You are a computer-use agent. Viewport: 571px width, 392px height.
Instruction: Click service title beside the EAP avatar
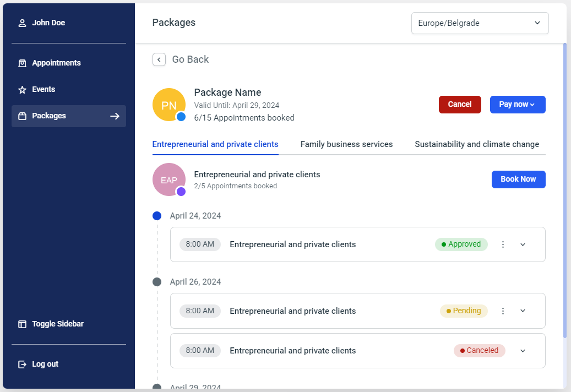coord(257,175)
